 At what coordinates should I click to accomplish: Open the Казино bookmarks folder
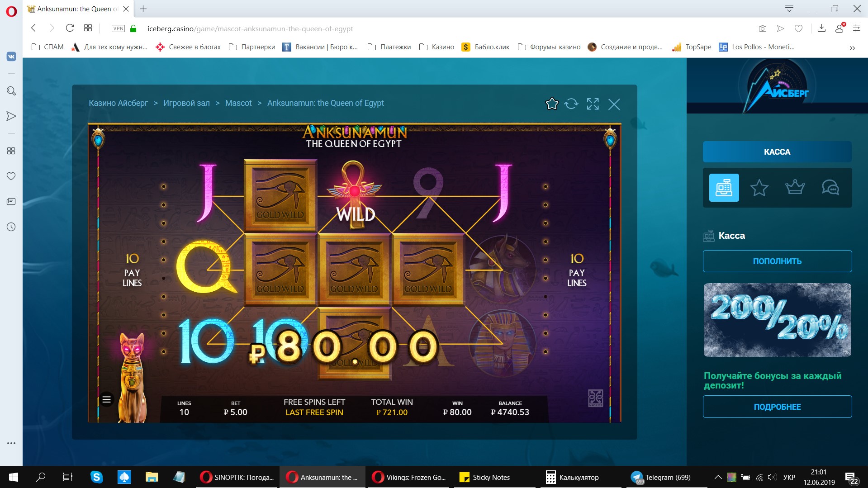click(437, 47)
